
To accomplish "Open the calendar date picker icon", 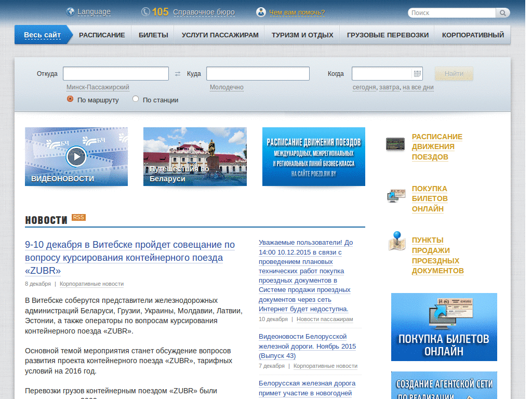I will [417, 74].
